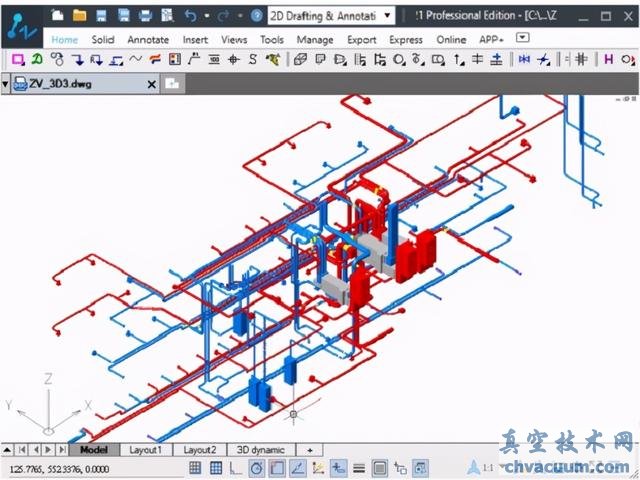Toggle polar tracking circle icon
This screenshot has width=640, height=480.
click(x=256, y=468)
